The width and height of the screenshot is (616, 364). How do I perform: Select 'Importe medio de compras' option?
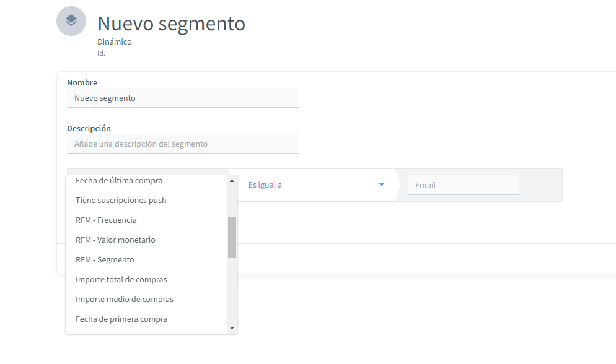tap(125, 300)
